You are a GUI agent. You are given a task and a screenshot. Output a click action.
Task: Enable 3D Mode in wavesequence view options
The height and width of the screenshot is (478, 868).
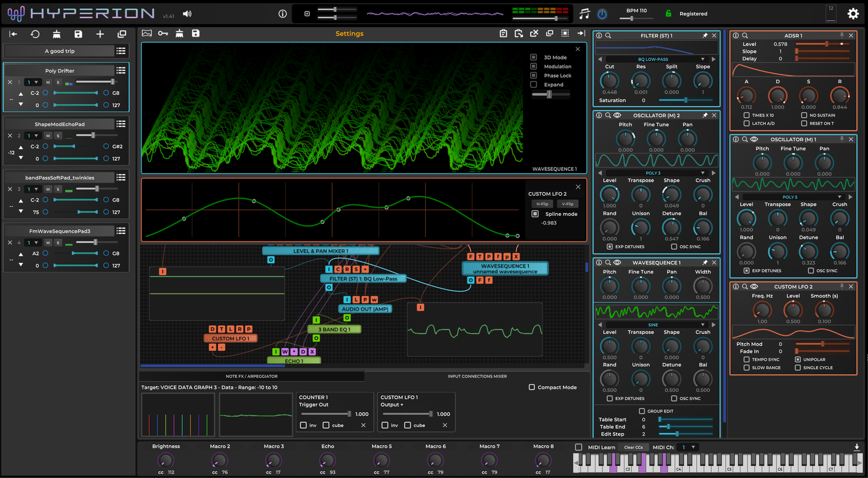533,57
